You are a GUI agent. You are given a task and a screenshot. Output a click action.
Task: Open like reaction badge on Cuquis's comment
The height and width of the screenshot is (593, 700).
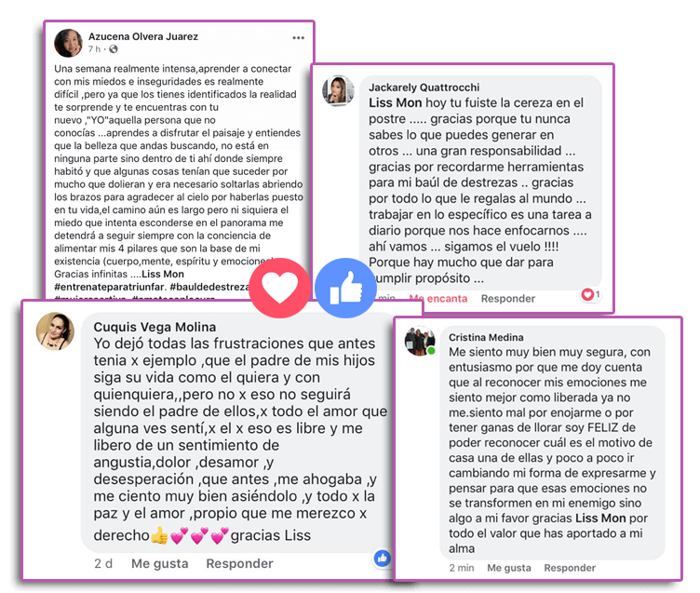pos(383,558)
